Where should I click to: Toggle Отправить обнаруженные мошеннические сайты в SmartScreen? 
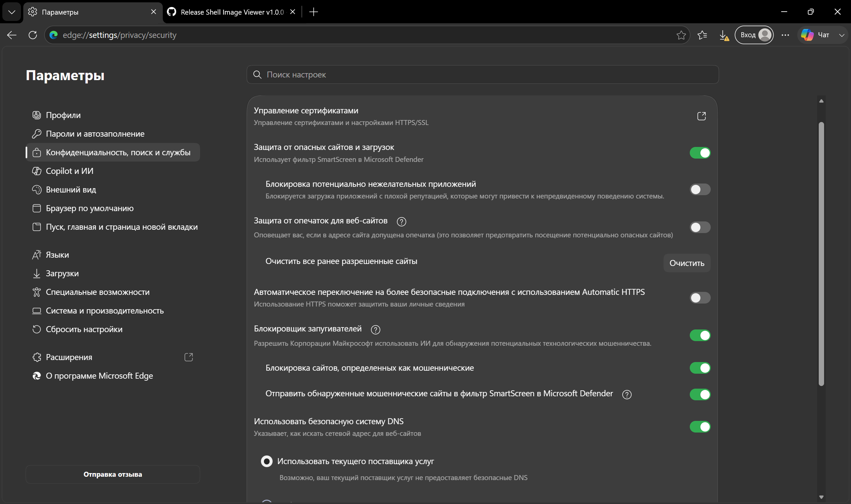tap(700, 395)
